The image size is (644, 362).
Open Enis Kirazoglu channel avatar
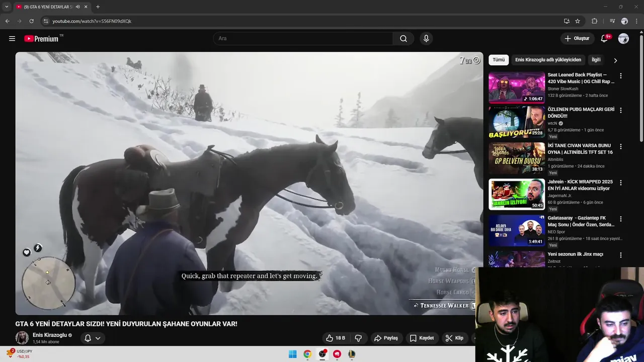click(x=22, y=338)
